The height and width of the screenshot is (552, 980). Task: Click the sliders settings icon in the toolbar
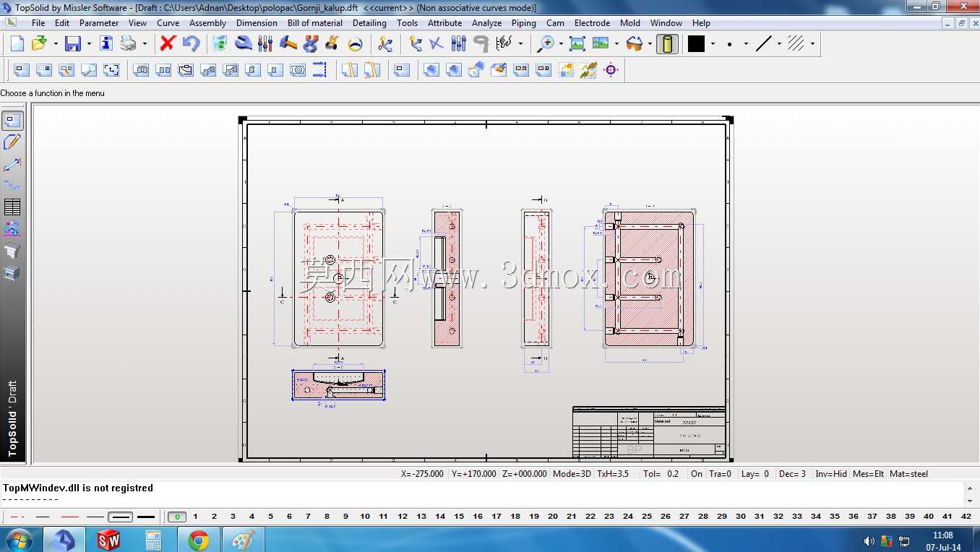(x=265, y=44)
